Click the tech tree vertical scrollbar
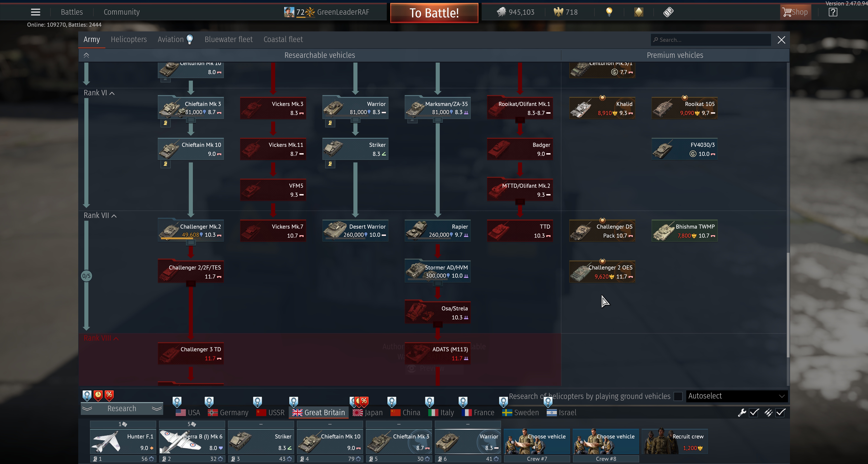This screenshot has height=464, width=868. pos(788,305)
